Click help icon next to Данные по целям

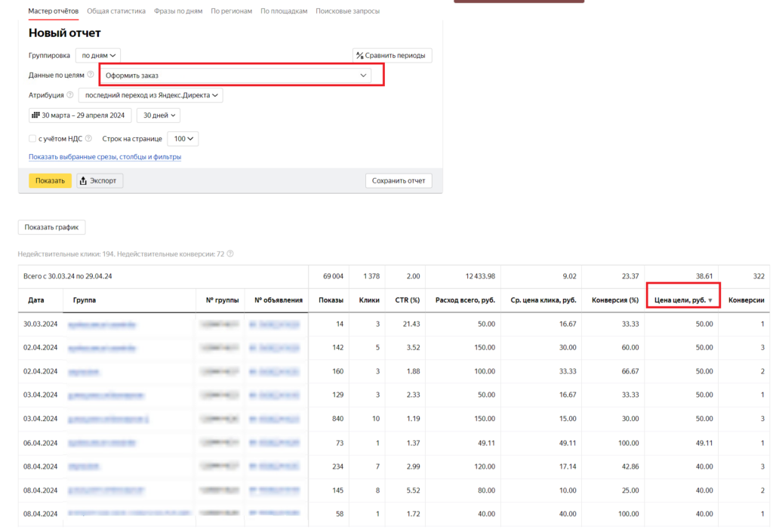(91, 75)
